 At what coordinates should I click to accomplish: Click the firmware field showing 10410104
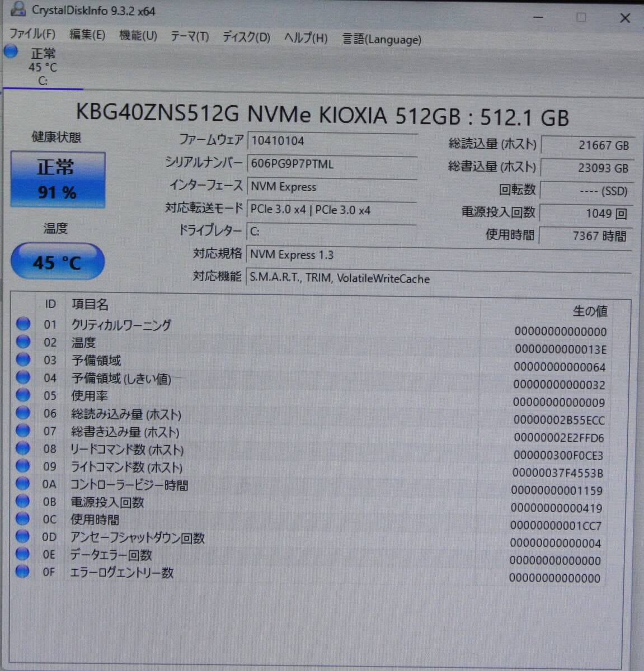pyautogui.click(x=332, y=141)
